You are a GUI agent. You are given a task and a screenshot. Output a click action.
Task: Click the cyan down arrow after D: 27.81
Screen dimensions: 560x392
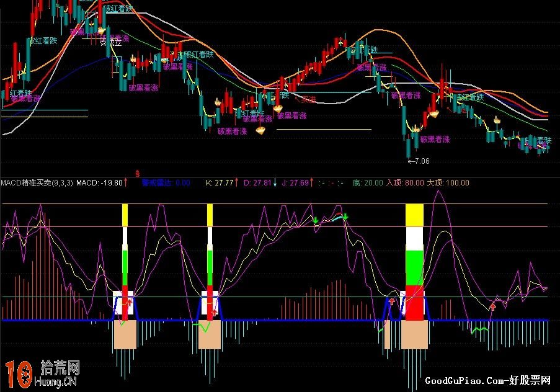[x=275, y=182]
